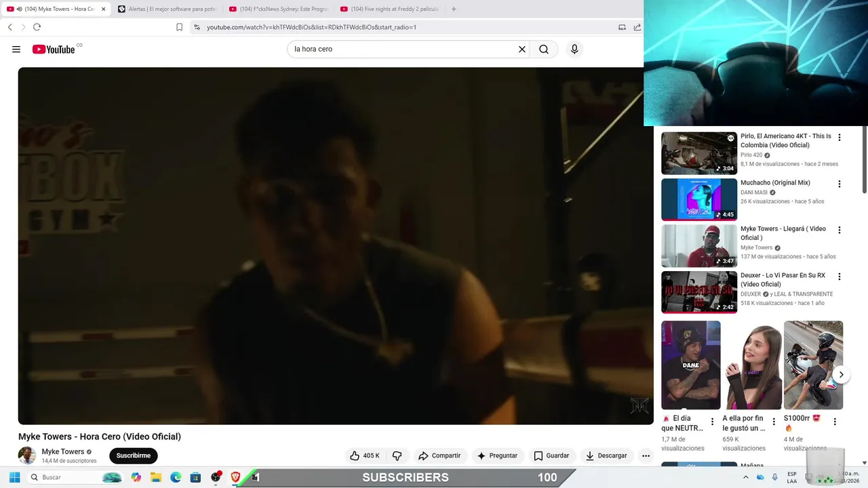The image size is (868, 488).
Task: Dislike the video
Action: point(397,455)
